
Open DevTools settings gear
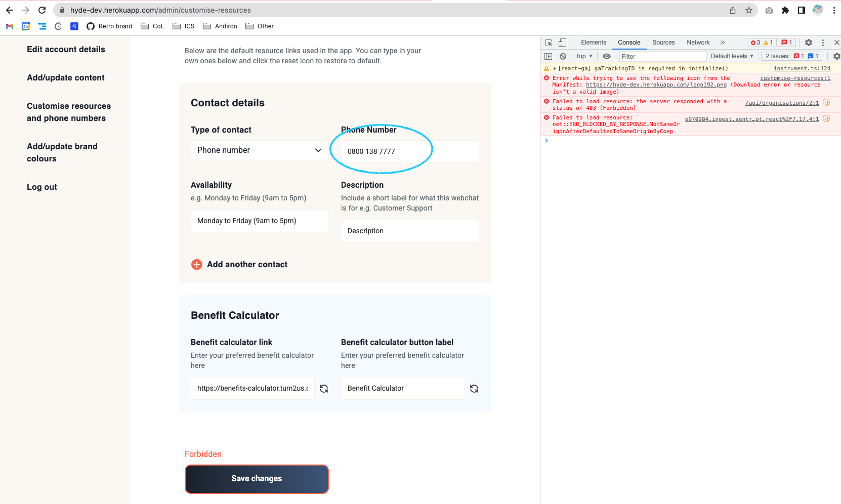(809, 43)
